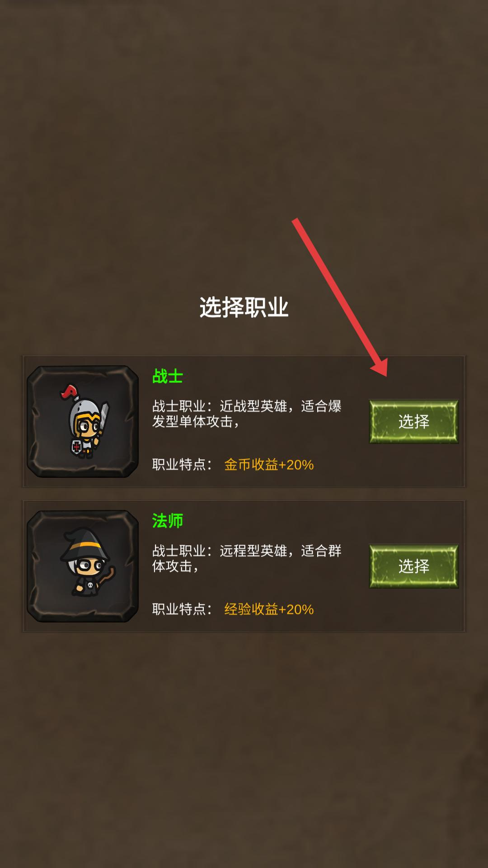
Task: Tap the 选择职业 heading
Action: click(244, 307)
